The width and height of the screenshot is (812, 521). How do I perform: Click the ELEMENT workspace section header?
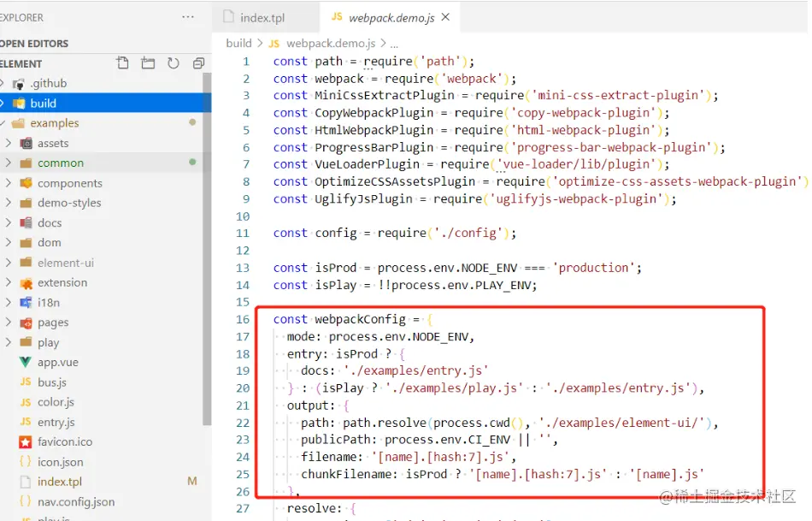21,64
